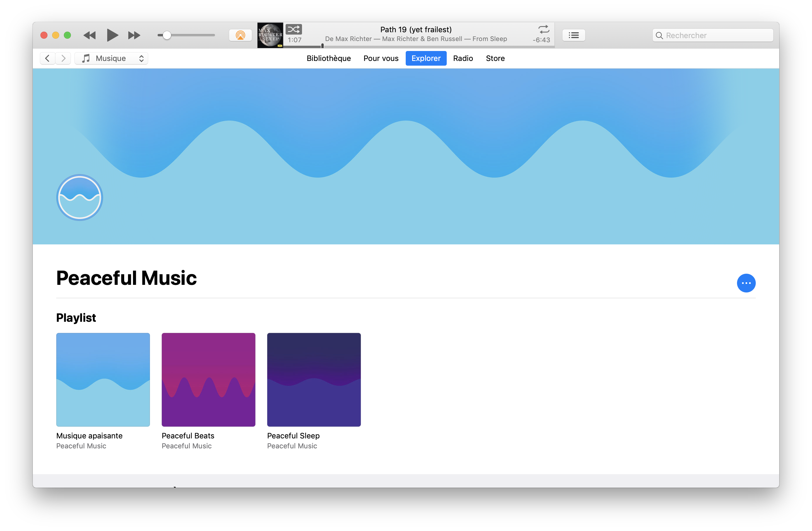Open more options for Peaceful Music
Image resolution: width=812 pixels, height=531 pixels.
coord(746,283)
